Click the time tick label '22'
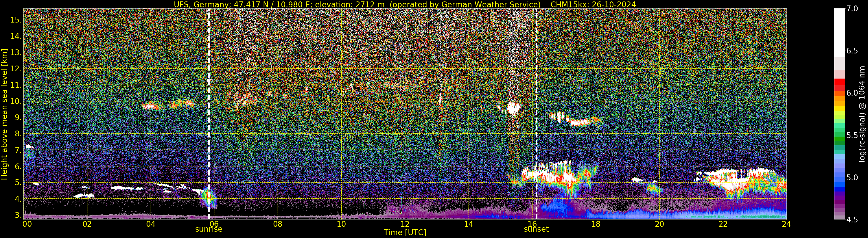The height and width of the screenshot is (238, 868). tap(723, 224)
